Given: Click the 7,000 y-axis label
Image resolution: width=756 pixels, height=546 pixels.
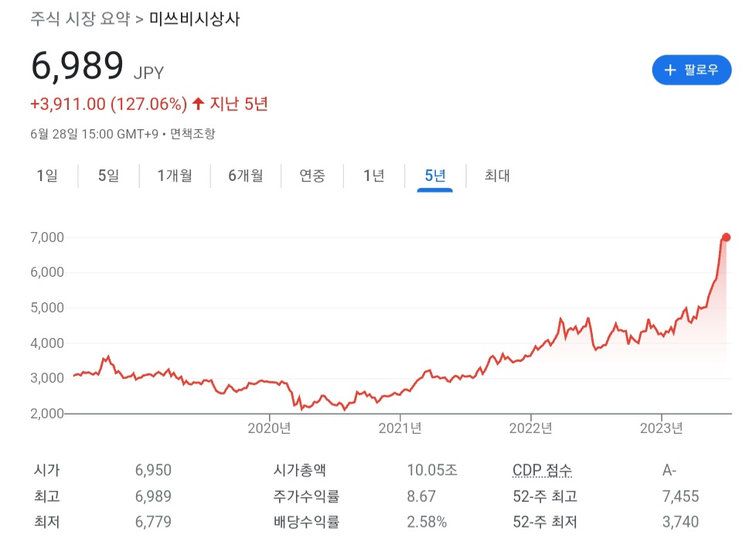Looking at the screenshot, I should 47,237.
